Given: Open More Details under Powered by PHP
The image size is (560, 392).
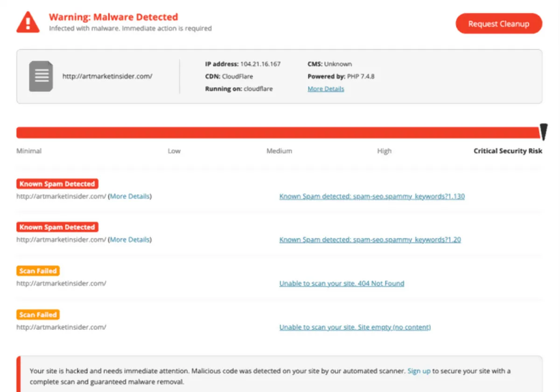Looking at the screenshot, I should (x=326, y=89).
